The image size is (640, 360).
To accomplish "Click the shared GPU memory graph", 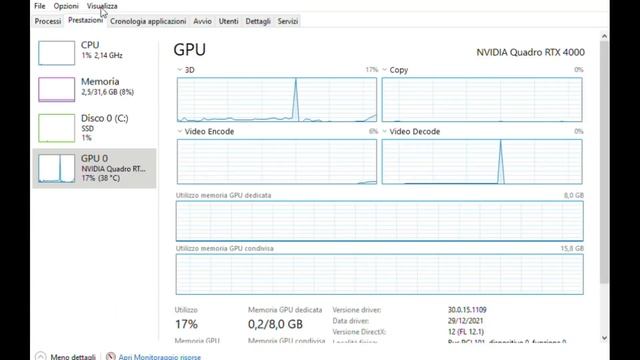I will (x=380, y=274).
